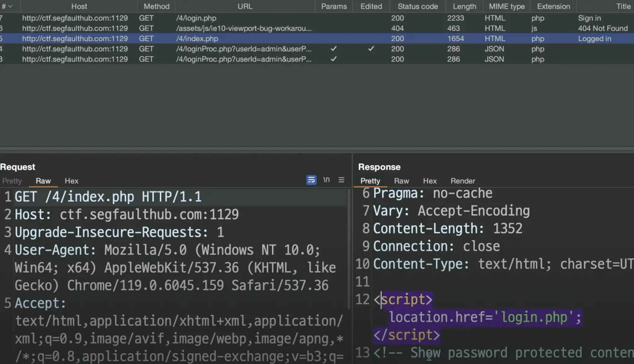Click the horizontal divider between panes

tap(317, 149)
